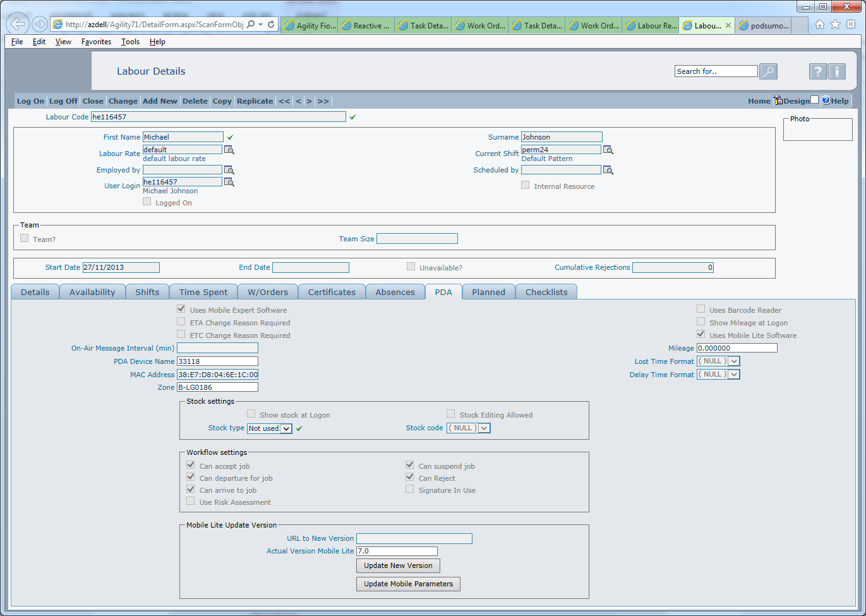Click the Replicate toolbar command
Image resolution: width=866 pixels, height=616 pixels.
[x=255, y=101]
